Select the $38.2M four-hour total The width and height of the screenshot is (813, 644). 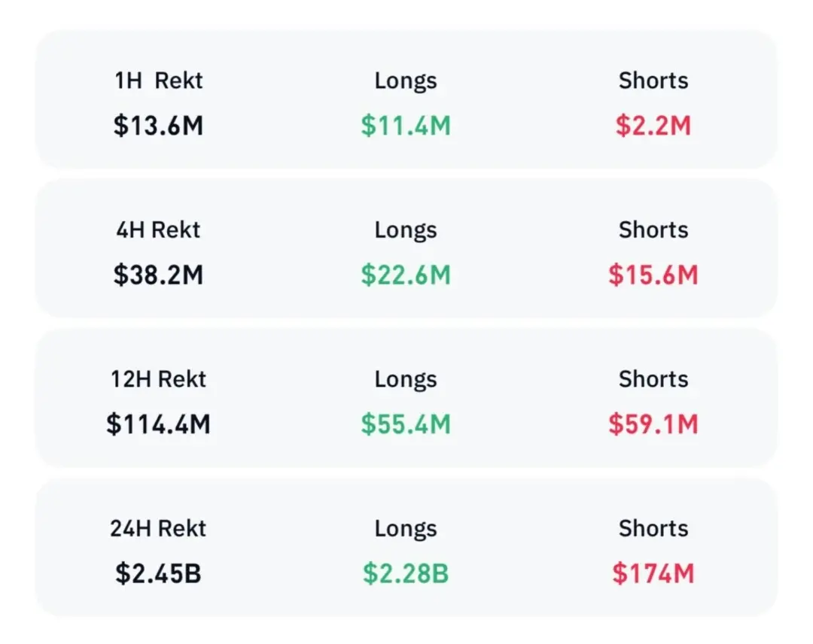point(158,275)
